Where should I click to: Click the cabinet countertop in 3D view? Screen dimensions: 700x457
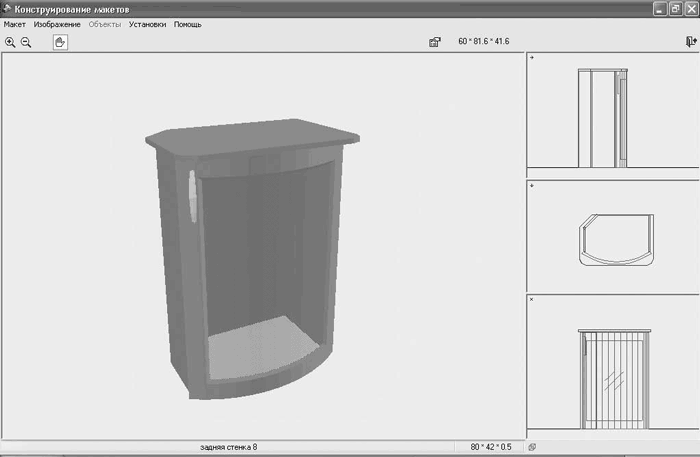coord(253,136)
